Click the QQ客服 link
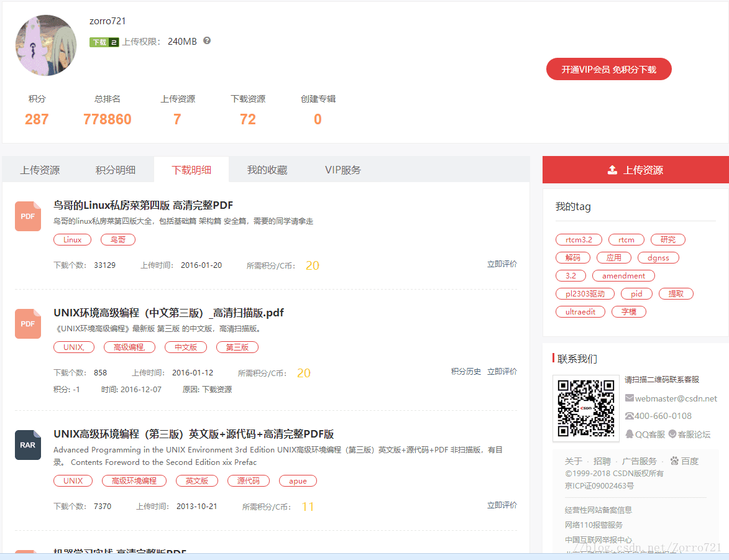The image size is (729, 560). coord(650,434)
